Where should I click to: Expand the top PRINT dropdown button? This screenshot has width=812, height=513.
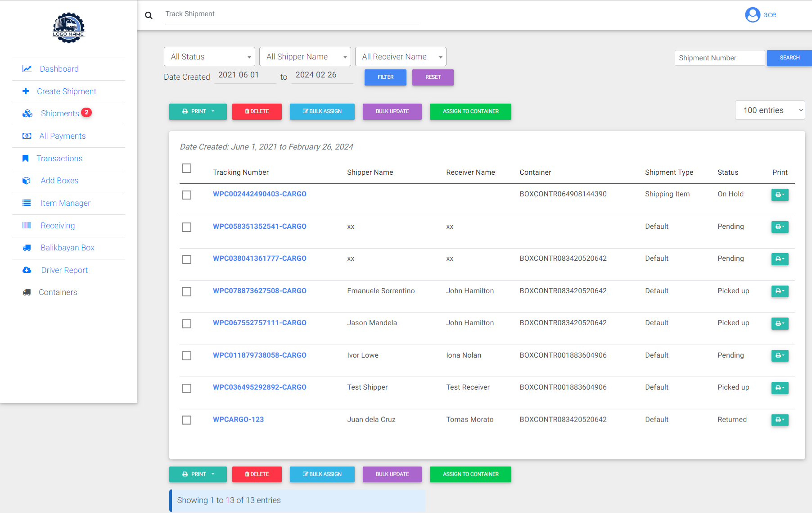pos(198,111)
